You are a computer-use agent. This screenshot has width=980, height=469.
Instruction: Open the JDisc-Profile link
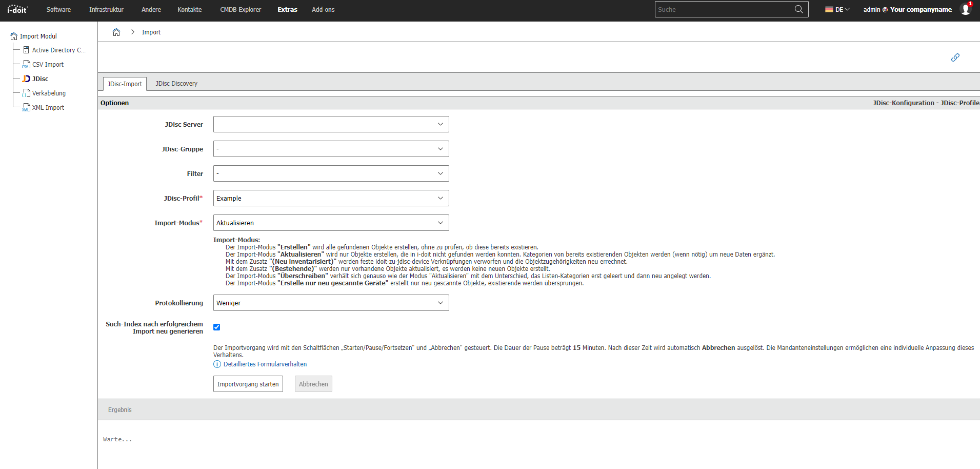point(960,103)
